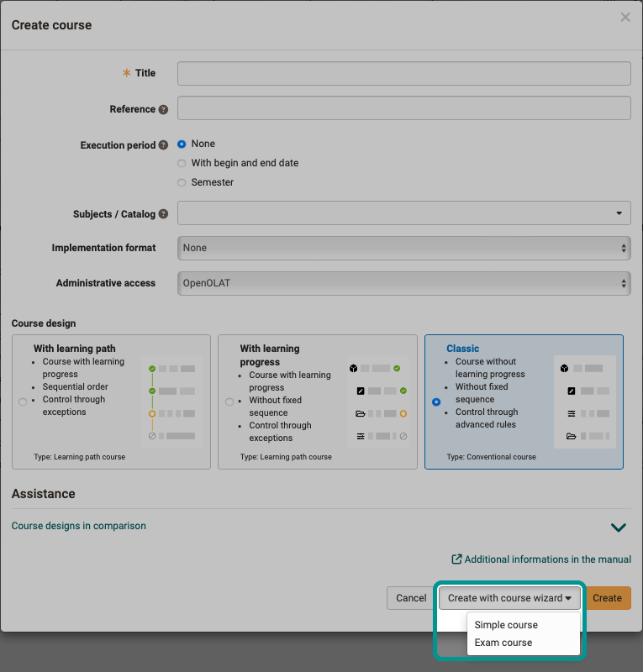Viewport: 643px width, 672px height.
Task: Select With begin and end date option
Action: [x=182, y=163]
